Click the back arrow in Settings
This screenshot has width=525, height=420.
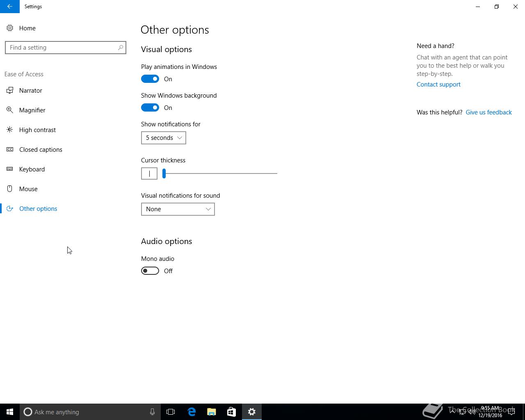pos(10,7)
